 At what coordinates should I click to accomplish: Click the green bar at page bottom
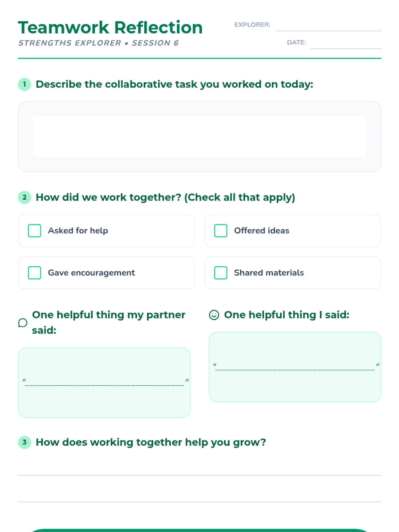199,530
